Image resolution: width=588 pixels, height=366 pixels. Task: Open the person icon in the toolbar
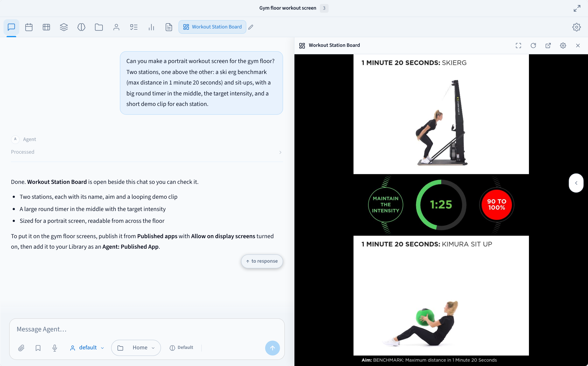click(x=116, y=27)
